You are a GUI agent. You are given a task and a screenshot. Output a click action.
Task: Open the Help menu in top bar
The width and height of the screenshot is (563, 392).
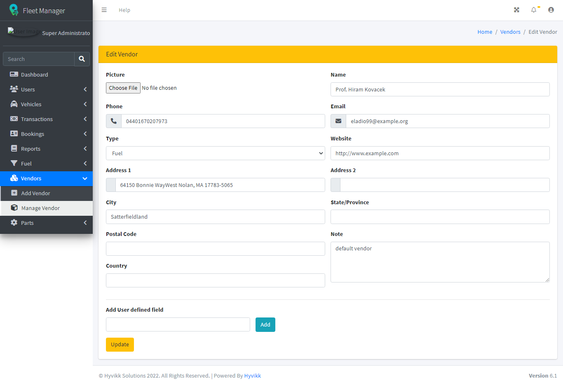coord(124,10)
